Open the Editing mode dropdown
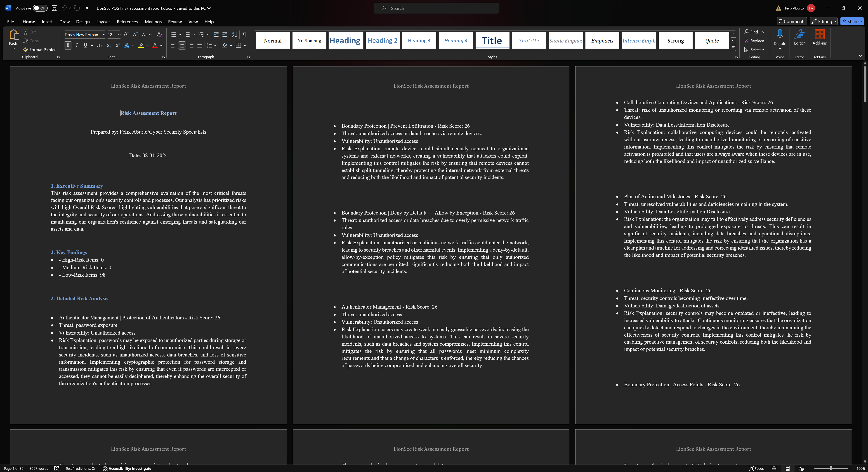The width and height of the screenshot is (868, 472). 823,21
